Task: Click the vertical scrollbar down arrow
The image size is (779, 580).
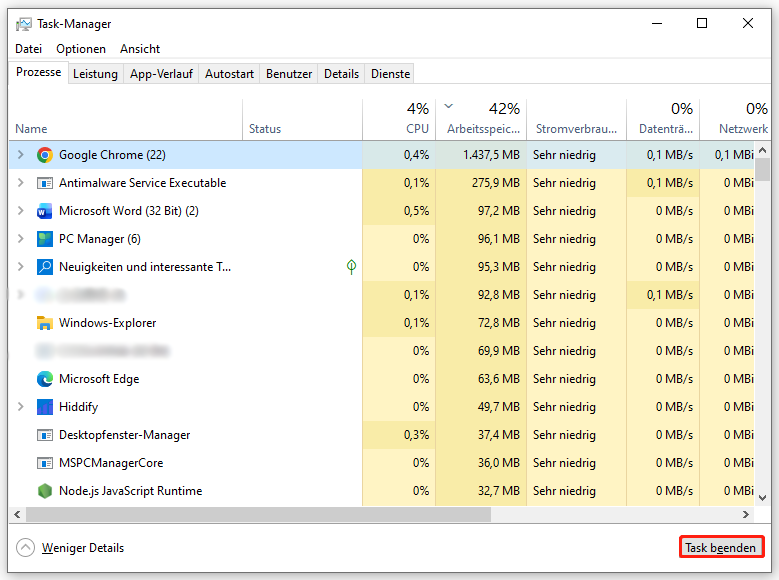Action: pos(763,497)
